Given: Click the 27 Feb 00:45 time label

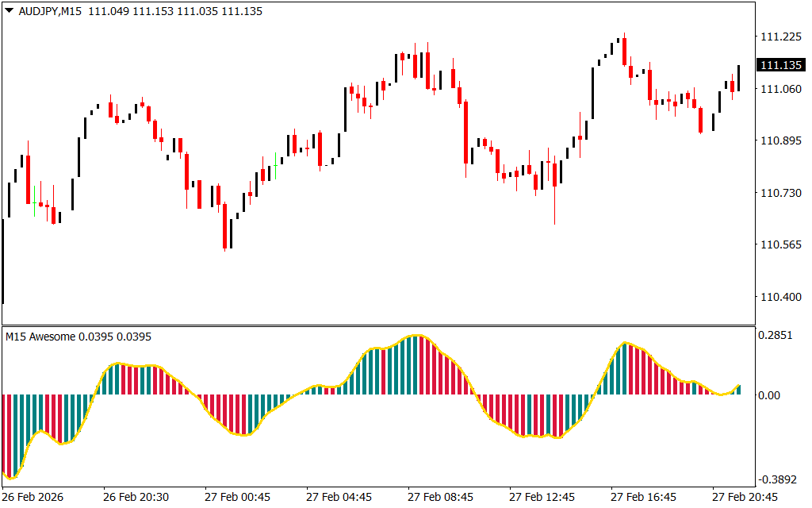Looking at the screenshot, I should pyautogui.click(x=237, y=497).
